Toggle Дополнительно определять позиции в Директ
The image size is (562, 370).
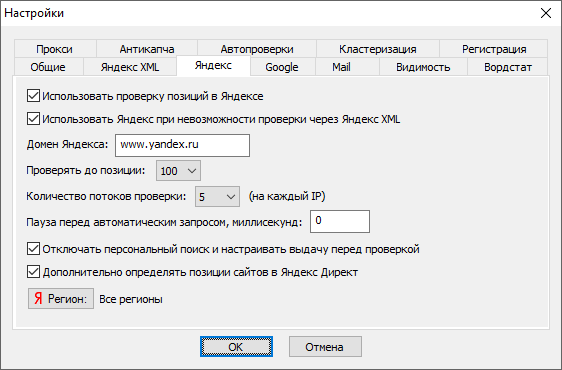coord(33,272)
